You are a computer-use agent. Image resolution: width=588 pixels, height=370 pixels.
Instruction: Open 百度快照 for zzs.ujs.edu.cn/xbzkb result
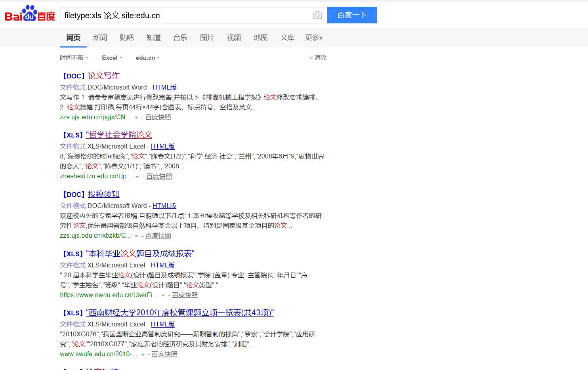tap(158, 236)
